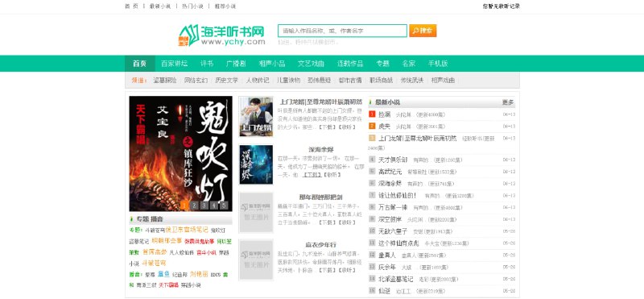Select the 盗墓探险 channel link
Screen dimensions: 644x299
[x=165, y=81]
